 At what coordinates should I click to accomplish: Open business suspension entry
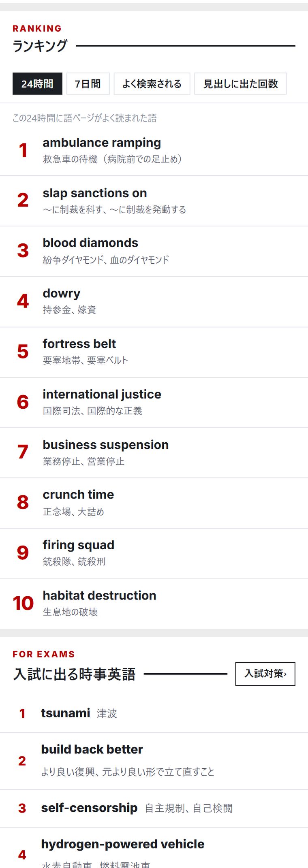tap(154, 453)
